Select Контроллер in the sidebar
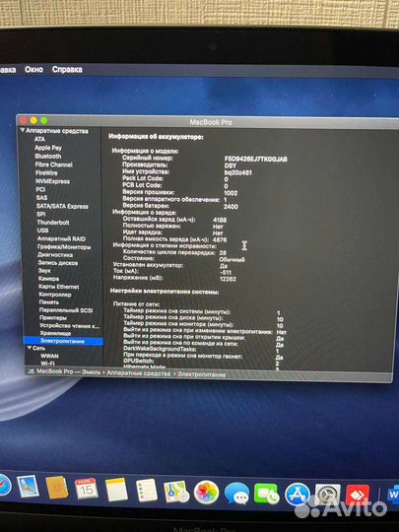This screenshot has height=532, width=399. pos(55,295)
